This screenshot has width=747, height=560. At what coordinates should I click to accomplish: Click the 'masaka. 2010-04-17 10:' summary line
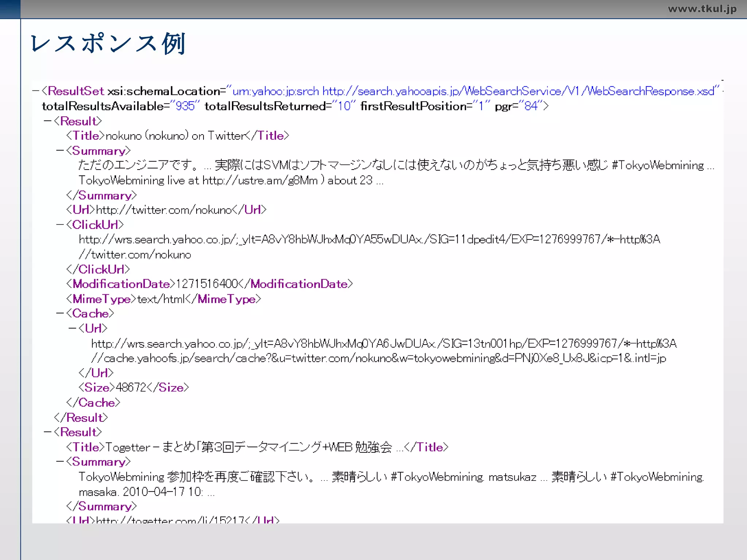pyautogui.click(x=147, y=492)
